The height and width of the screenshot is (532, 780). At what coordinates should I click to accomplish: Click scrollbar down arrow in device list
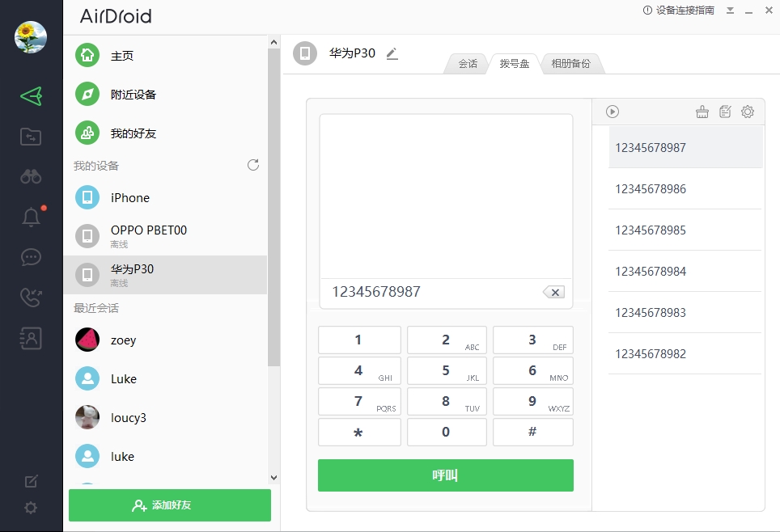click(273, 477)
